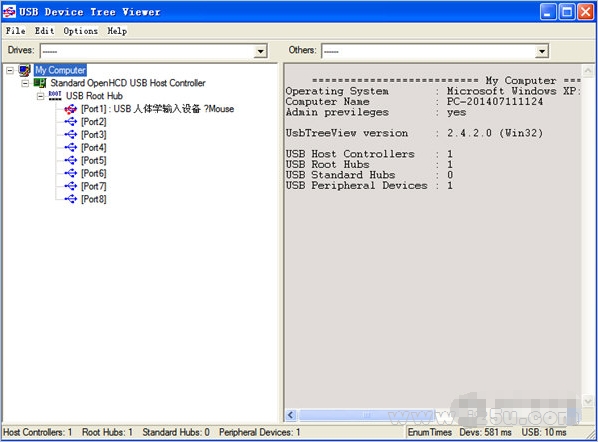Select Standard OpenHCD USB Host Controller label
The height and width of the screenshot is (442, 598).
[x=128, y=83]
